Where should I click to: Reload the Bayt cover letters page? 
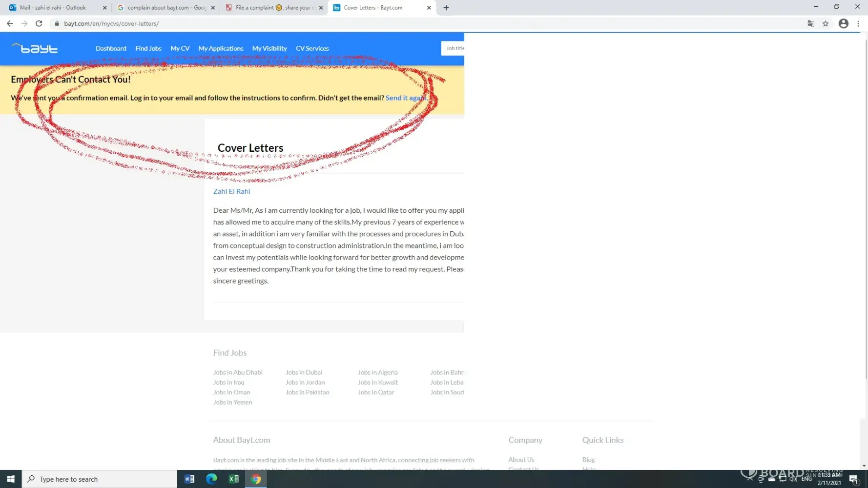click(x=39, y=23)
